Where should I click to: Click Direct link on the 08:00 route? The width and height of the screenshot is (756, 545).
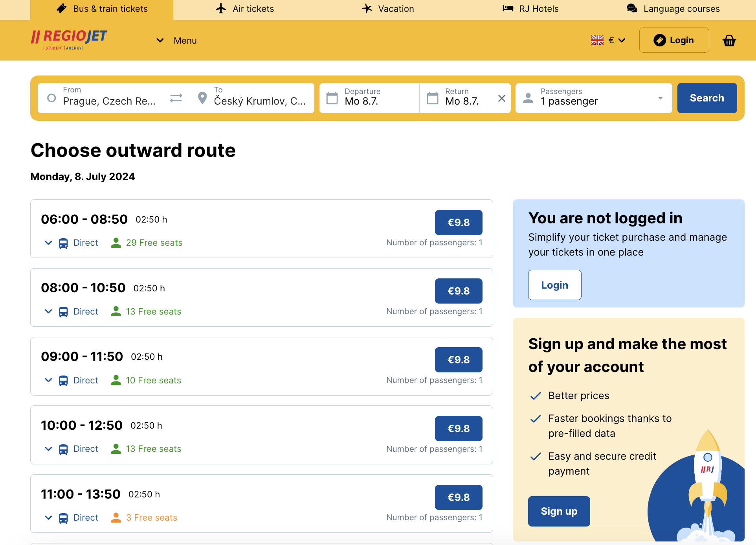coord(86,311)
